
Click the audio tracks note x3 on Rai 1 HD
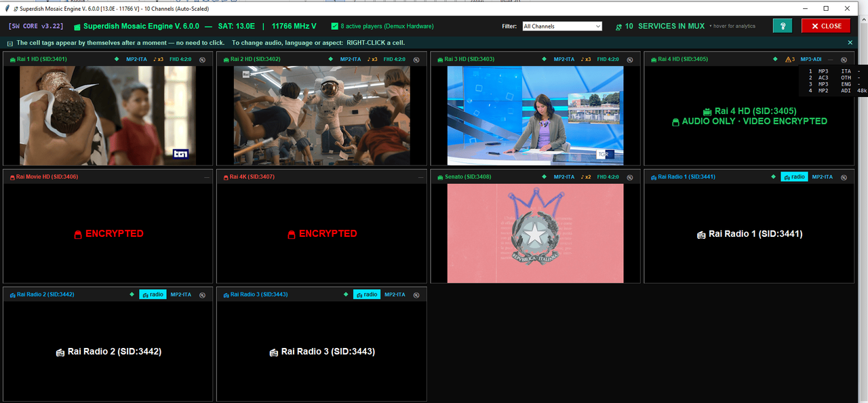pos(159,59)
